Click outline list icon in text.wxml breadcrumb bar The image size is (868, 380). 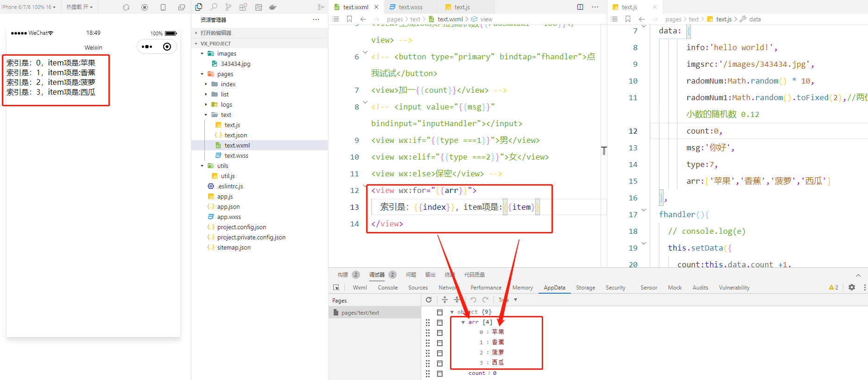(x=336, y=19)
